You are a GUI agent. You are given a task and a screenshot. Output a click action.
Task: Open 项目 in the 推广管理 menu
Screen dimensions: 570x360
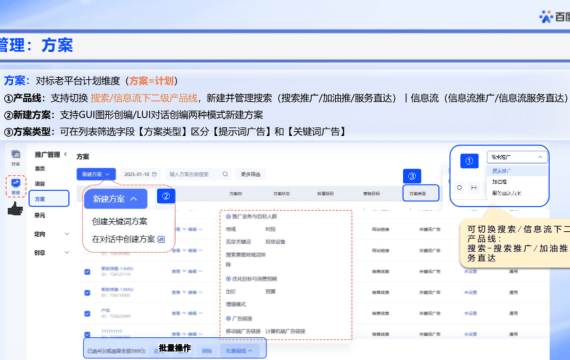pyautogui.click(x=40, y=184)
